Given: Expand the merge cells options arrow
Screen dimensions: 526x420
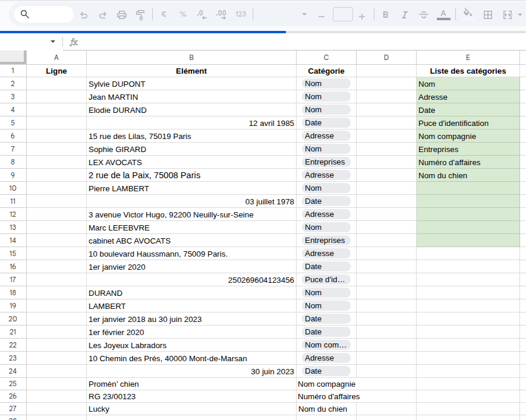Looking at the screenshot, I should pyautogui.click(x=520, y=15).
